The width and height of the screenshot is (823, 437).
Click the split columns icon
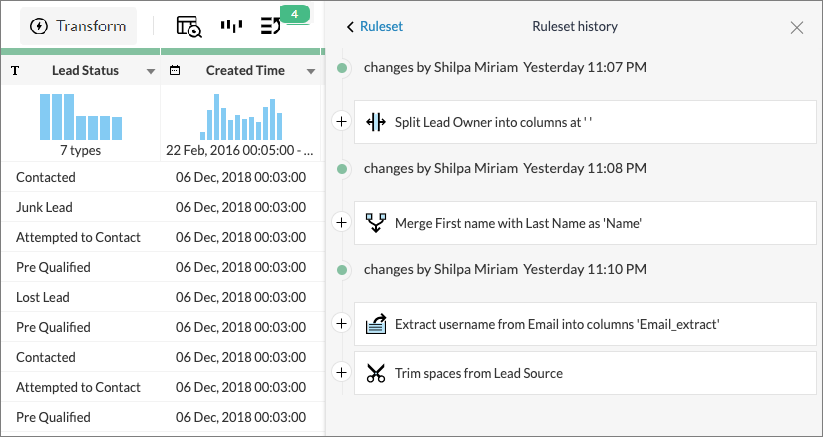click(376, 122)
